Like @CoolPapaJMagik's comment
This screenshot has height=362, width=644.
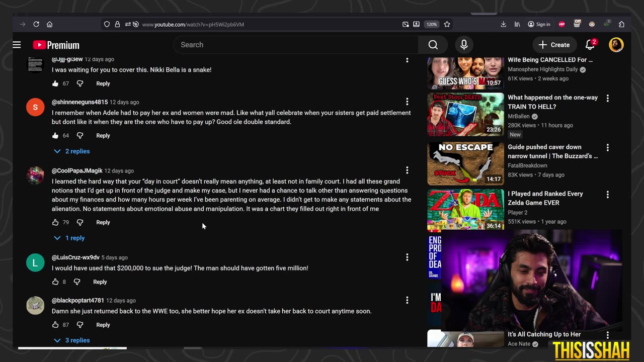pyautogui.click(x=55, y=222)
